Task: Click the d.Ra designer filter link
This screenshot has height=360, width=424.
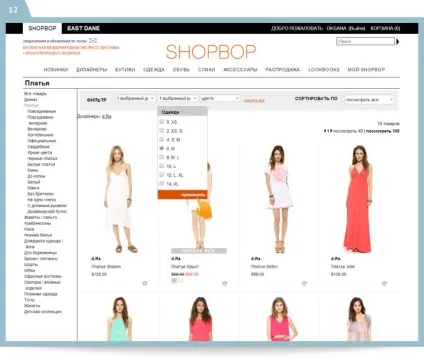Action: point(107,116)
